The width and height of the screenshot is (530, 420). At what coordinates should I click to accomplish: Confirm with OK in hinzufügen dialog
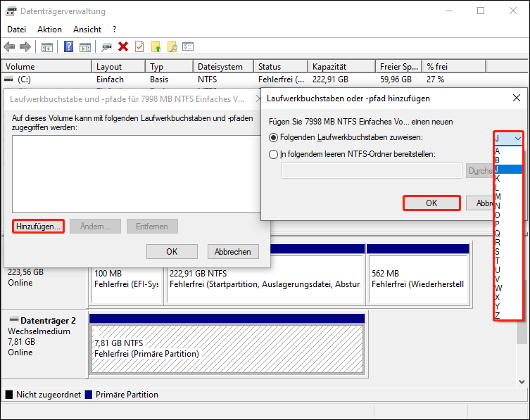pyautogui.click(x=431, y=203)
